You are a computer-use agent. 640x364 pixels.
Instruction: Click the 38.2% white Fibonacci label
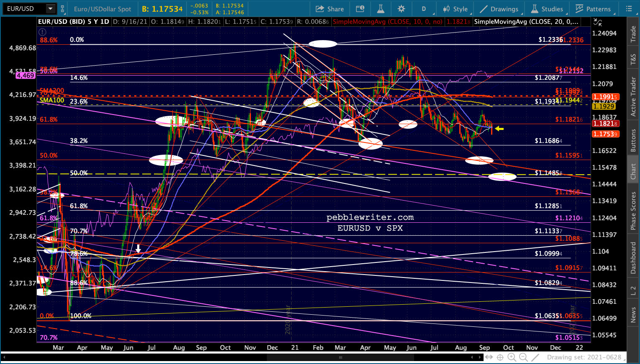point(79,141)
